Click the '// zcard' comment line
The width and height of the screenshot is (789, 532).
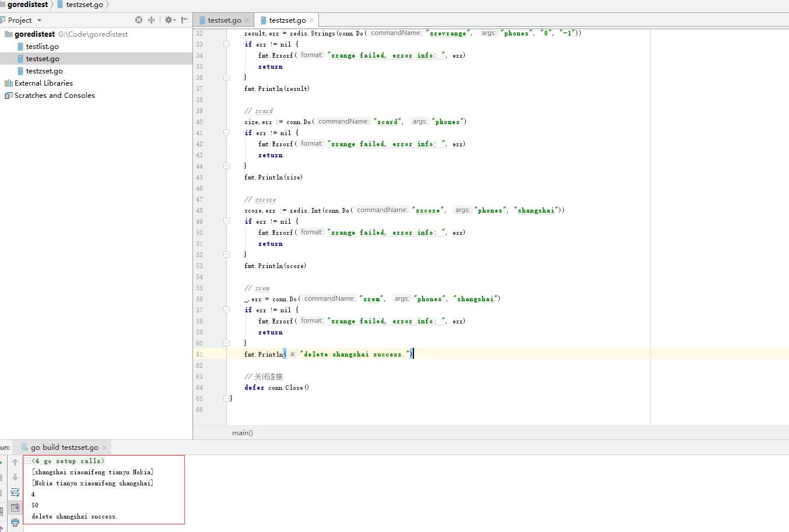point(258,111)
